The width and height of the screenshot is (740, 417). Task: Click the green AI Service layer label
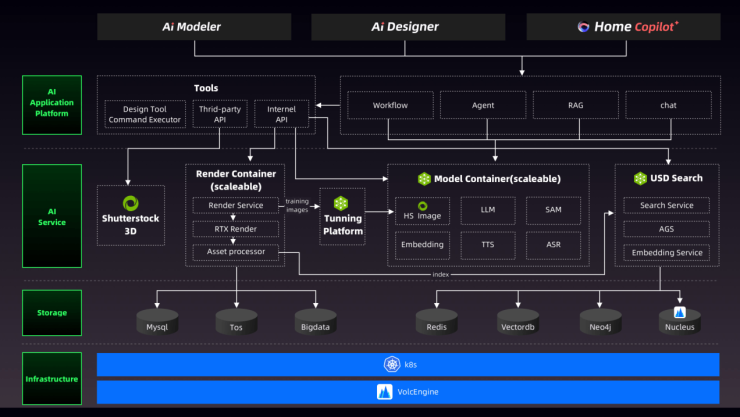pyautogui.click(x=52, y=216)
